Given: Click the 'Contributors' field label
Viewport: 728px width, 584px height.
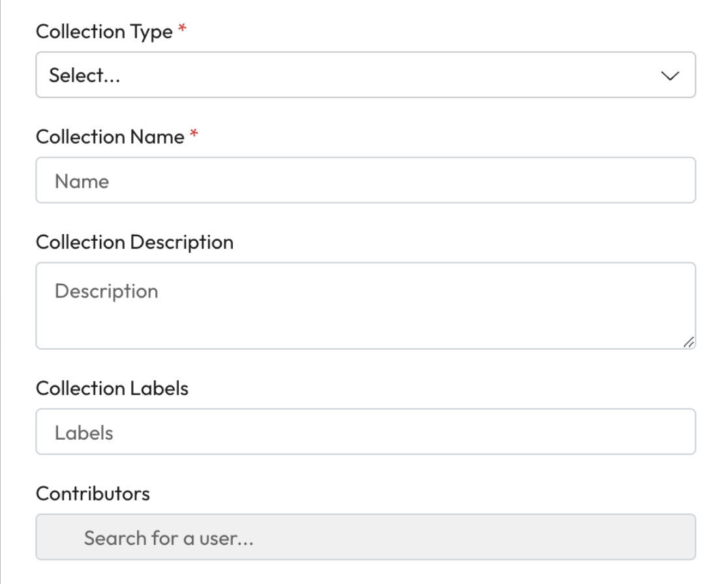Looking at the screenshot, I should (93, 494).
